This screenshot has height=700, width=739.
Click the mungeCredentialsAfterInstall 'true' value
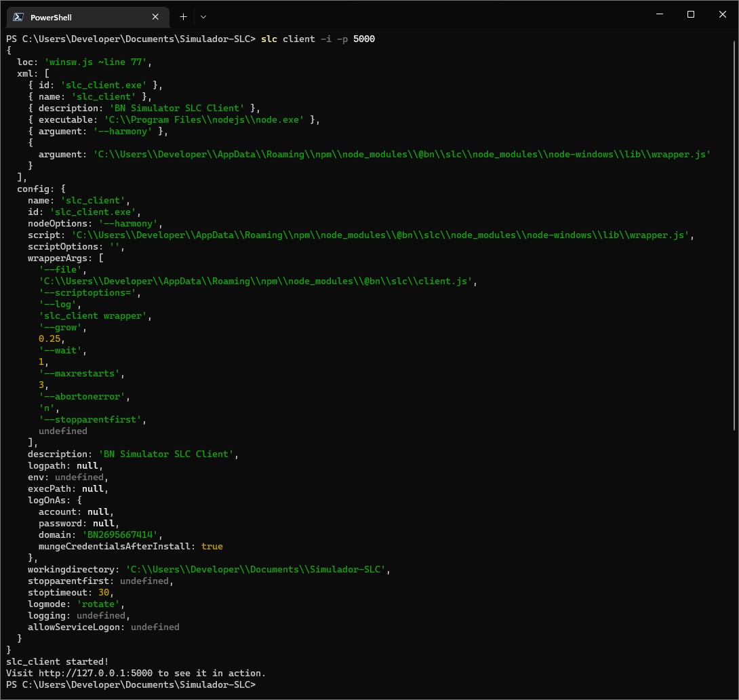(x=212, y=546)
